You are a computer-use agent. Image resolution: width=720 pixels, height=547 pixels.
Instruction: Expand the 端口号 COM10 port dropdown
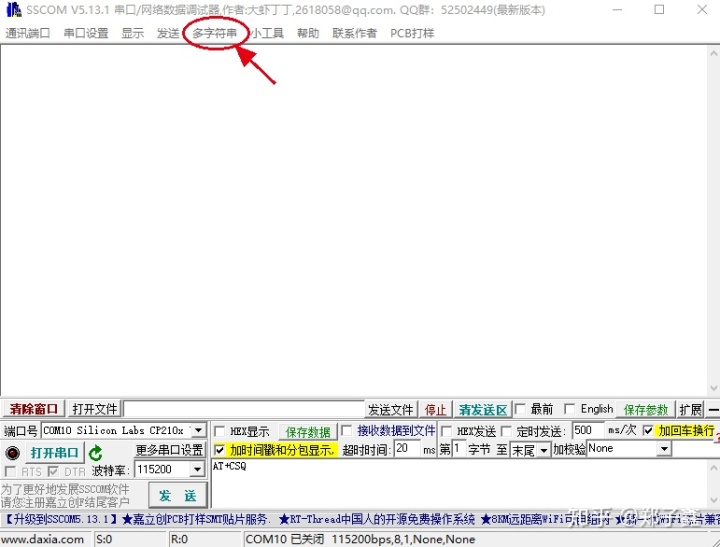click(x=198, y=430)
